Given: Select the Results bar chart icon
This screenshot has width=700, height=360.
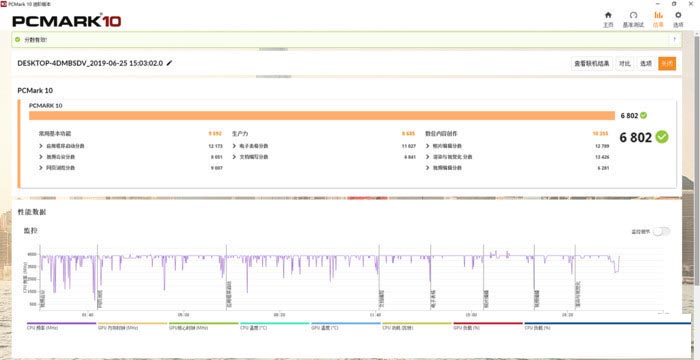Looking at the screenshot, I should point(658,15).
